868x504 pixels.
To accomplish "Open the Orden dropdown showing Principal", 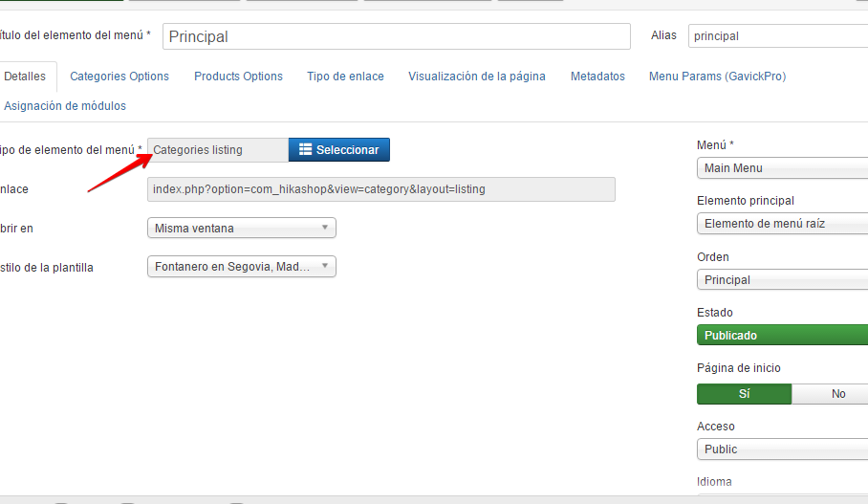I will [782, 279].
